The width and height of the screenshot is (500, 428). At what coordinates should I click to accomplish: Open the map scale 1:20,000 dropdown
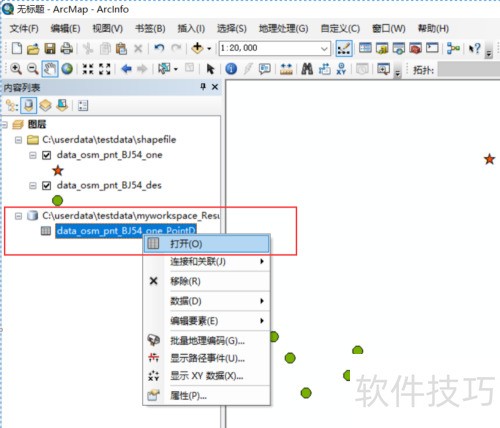tap(324, 49)
